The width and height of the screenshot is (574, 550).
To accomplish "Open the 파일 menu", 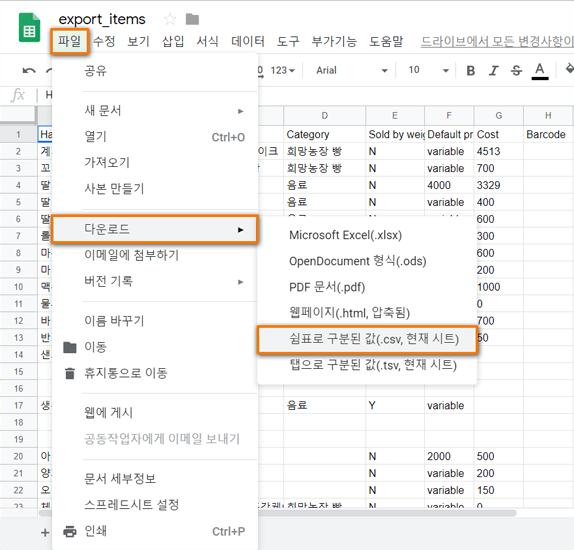I will [69, 41].
